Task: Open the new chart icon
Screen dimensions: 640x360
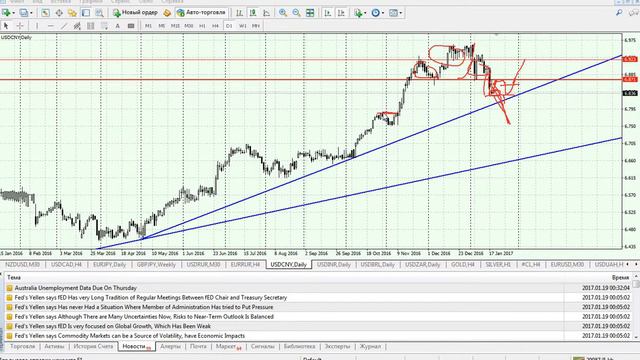Action: tap(6, 13)
